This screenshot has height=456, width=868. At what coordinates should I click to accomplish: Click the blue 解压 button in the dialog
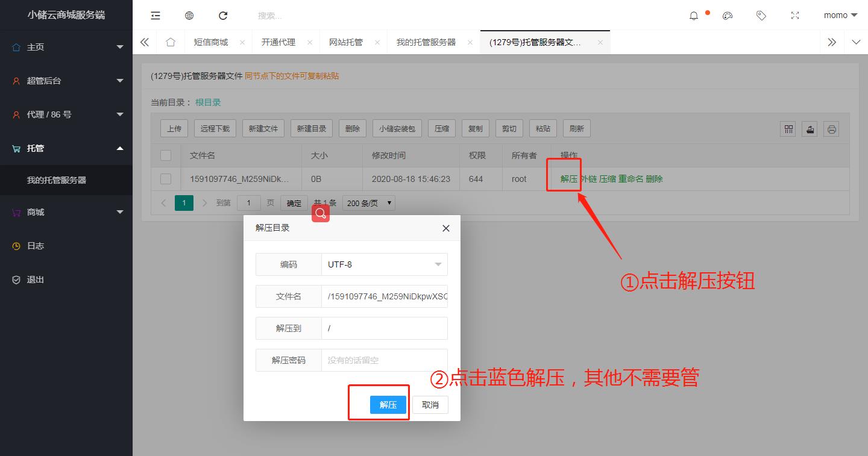(388, 405)
